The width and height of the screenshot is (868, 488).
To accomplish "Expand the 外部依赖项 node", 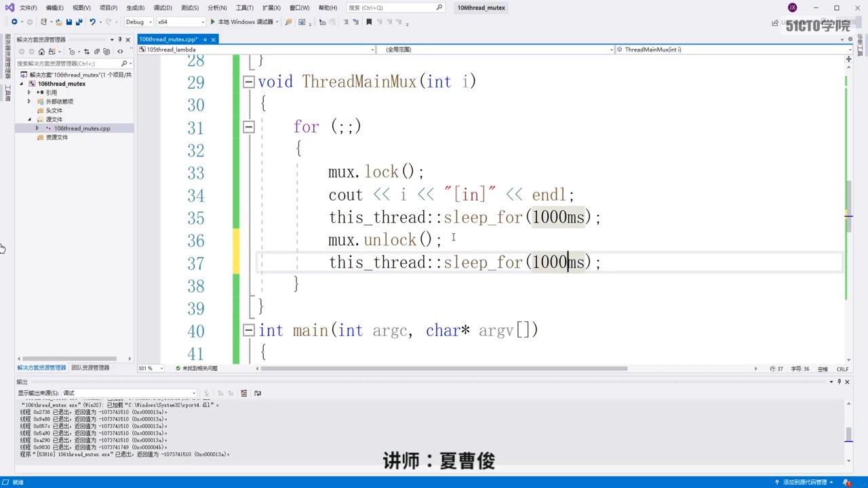I will (28, 101).
